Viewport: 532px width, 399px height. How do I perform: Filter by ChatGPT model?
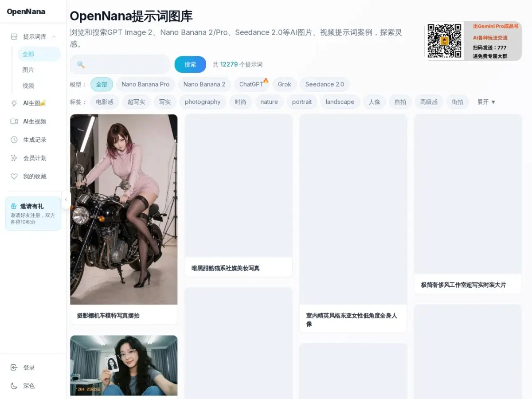[251, 84]
